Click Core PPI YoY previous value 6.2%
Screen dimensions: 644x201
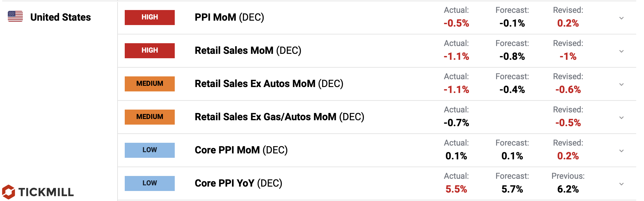click(x=568, y=189)
